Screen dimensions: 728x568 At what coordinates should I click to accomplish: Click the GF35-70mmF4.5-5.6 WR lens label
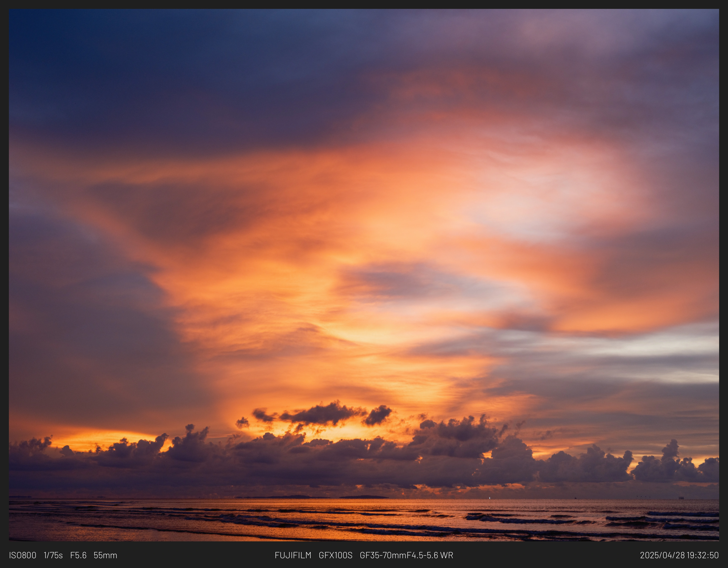[x=406, y=555]
